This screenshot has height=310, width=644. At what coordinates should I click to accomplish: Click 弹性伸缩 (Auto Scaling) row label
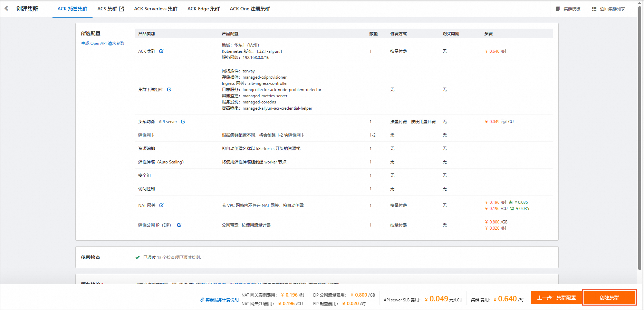click(x=161, y=162)
